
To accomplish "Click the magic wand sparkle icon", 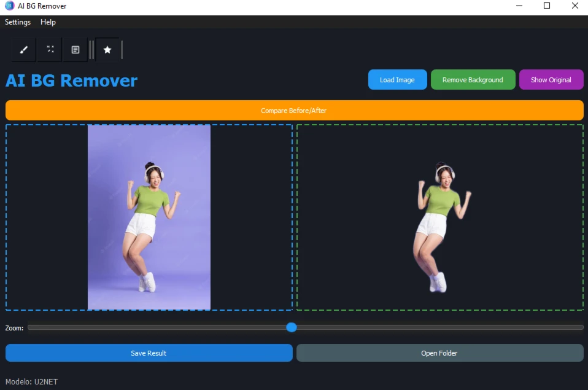I will click(50, 50).
